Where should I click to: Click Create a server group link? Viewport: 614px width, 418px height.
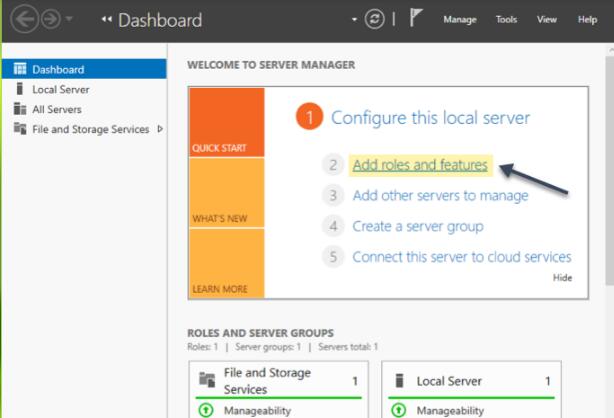418,226
